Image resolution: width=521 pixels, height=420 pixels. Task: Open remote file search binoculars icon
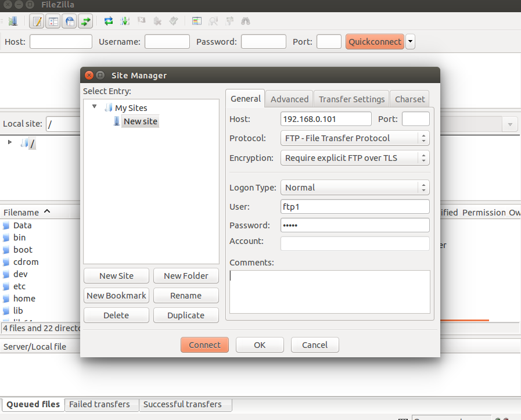[x=246, y=21]
